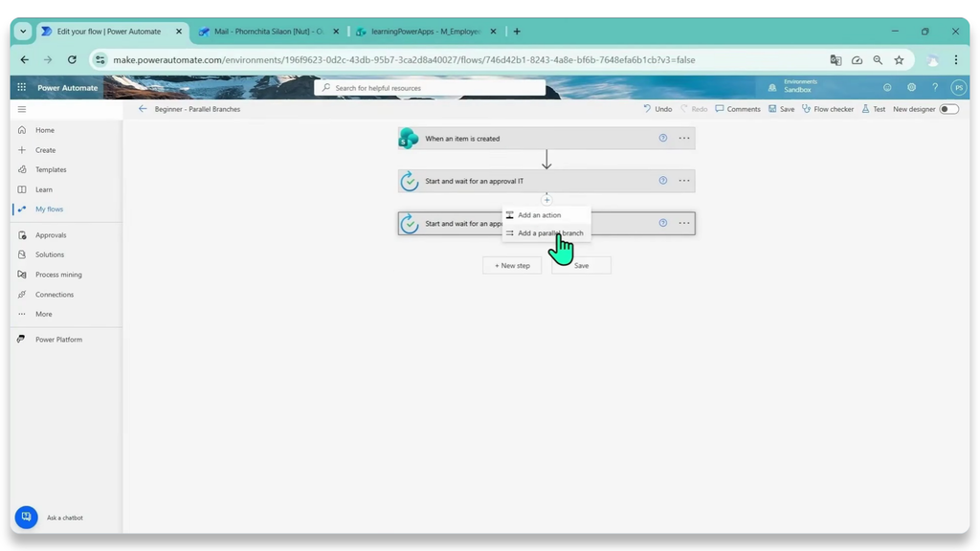Viewport: 980px width, 551px height.
Task: Click the '+ New step' button
Action: click(512, 266)
